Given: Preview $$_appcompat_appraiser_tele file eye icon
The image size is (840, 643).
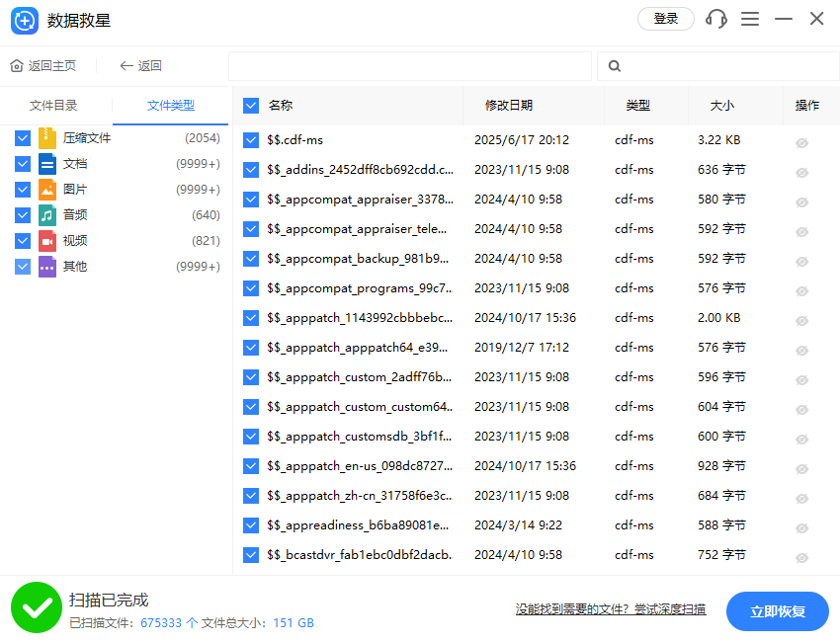Looking at the screenshot, I should pyautogui.click(x=802, y=232).
